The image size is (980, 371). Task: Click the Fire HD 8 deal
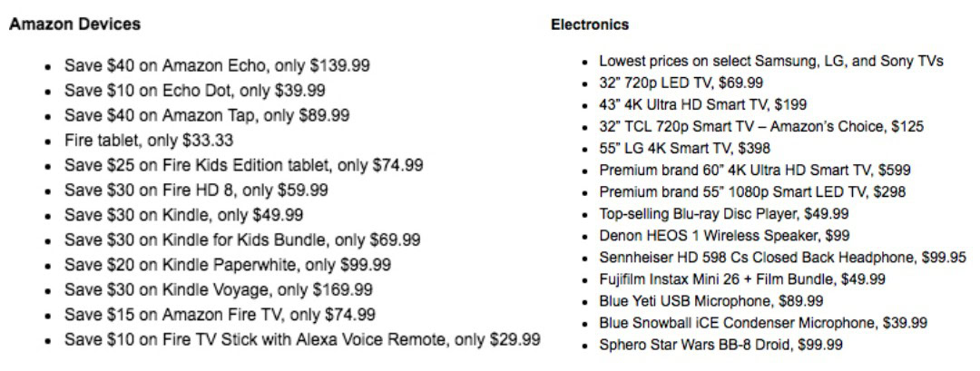(x=196, y=190)
